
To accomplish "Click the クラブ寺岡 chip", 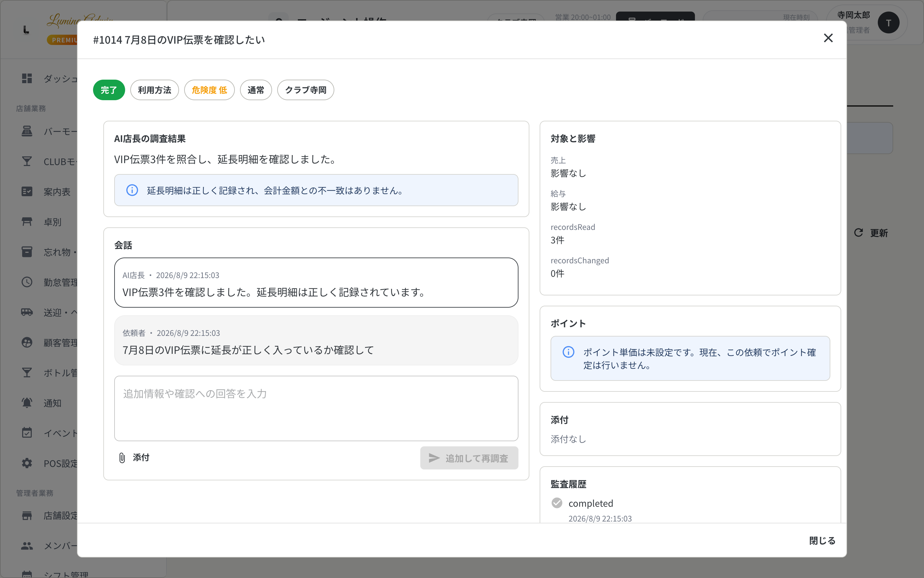I will pyautogui.click(x=305, y=90).
